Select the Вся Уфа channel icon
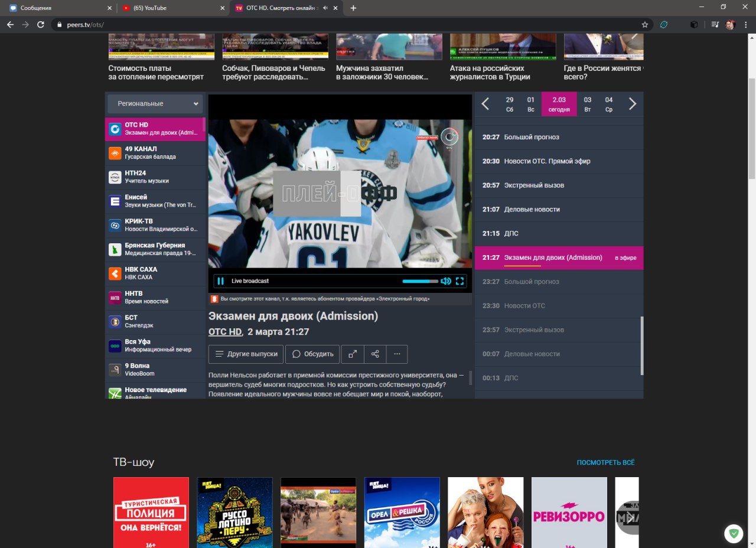The height and width of the screenshot is (548, 756). 115,345
